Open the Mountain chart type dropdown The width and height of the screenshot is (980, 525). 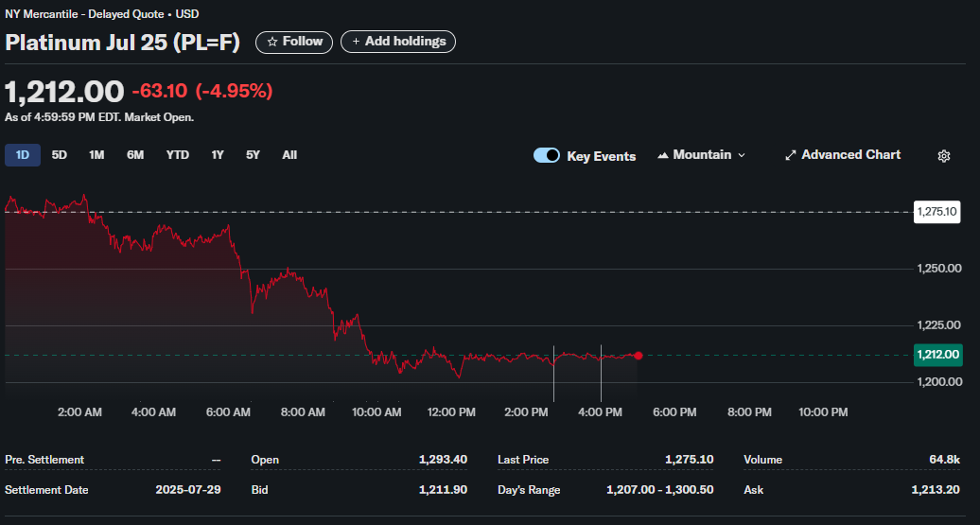click(701, 155)
